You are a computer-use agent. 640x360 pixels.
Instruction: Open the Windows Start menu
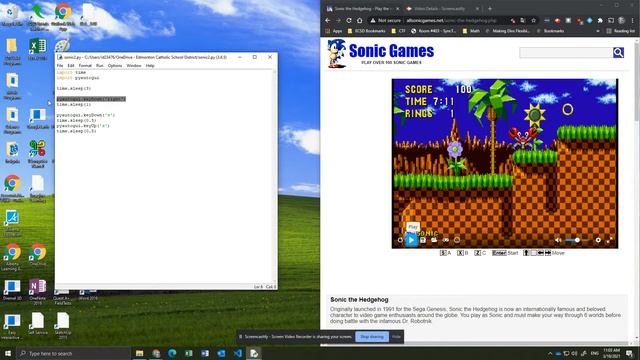(8, 353)
